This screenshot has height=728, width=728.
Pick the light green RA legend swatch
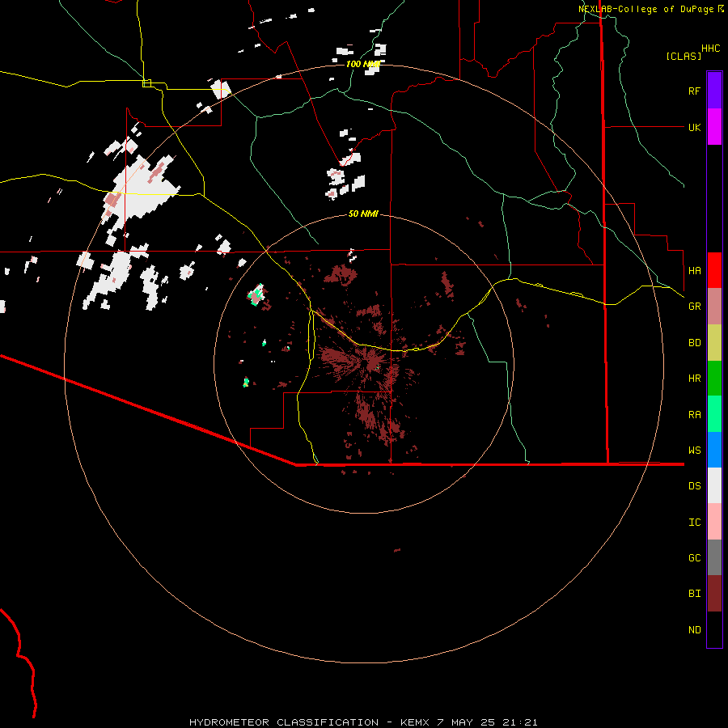pyautogui.click(x=714, y=414)
